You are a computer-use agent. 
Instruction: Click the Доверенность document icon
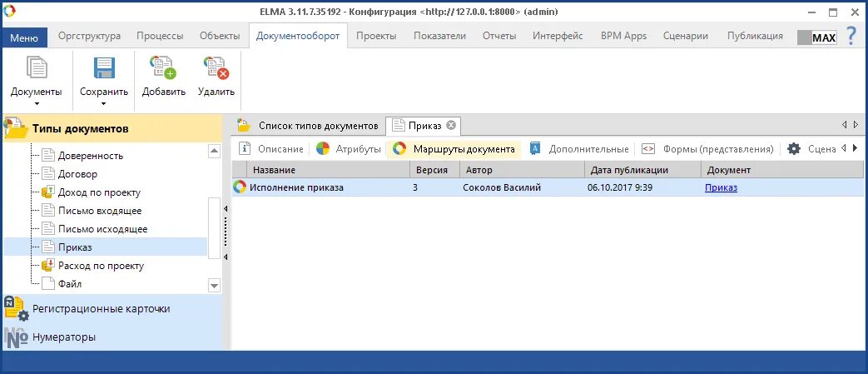[49, 156]
